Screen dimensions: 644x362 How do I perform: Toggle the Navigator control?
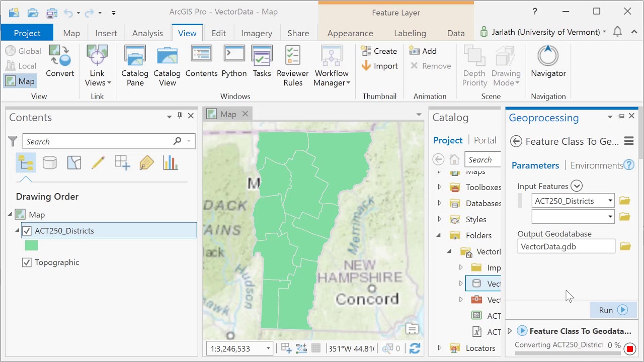point(548,61)
